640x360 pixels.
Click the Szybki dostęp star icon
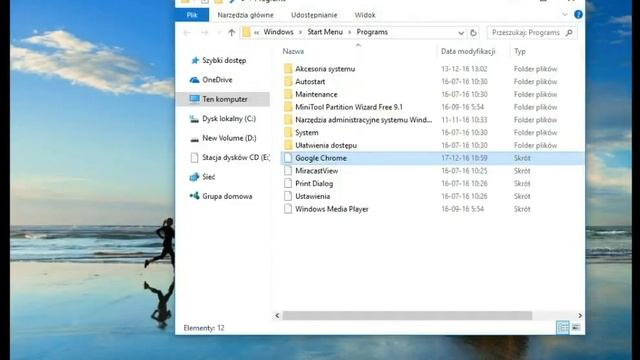[x=195, y=60]
